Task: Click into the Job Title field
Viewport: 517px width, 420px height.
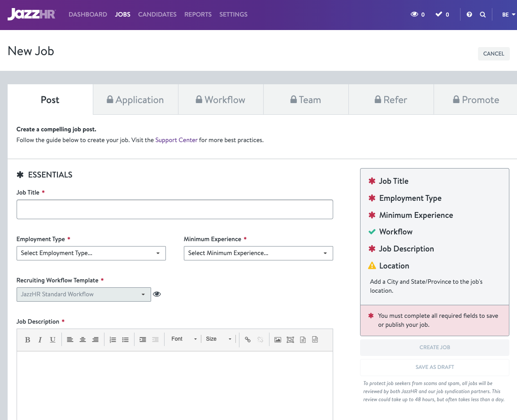Action: 174,209
